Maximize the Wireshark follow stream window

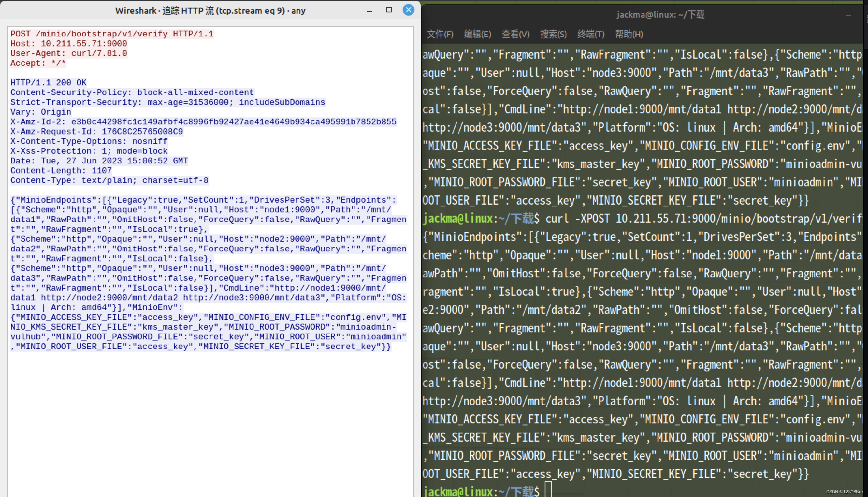tap(389, 10)
